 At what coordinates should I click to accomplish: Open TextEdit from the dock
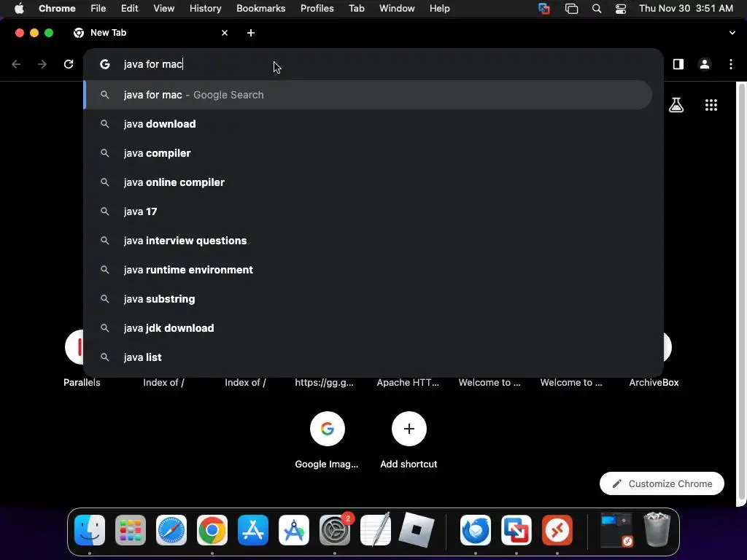[x=376, y=530]
